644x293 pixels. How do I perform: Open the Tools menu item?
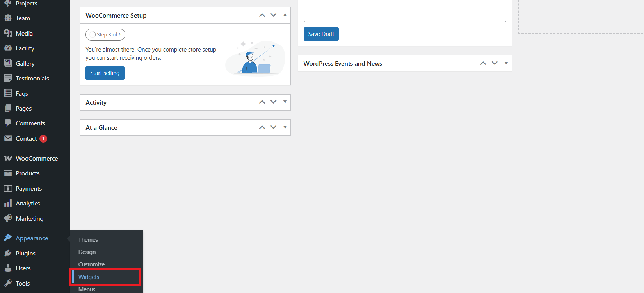[23, 283]
